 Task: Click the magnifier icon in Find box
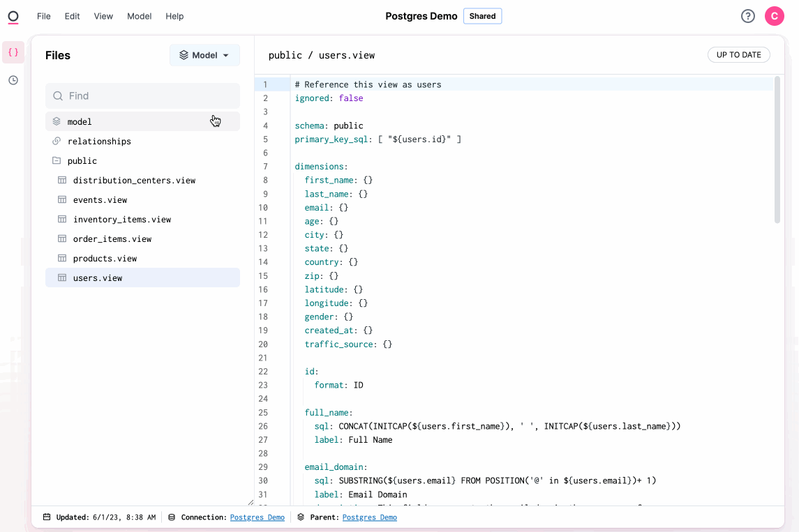[x=58, y=96]
